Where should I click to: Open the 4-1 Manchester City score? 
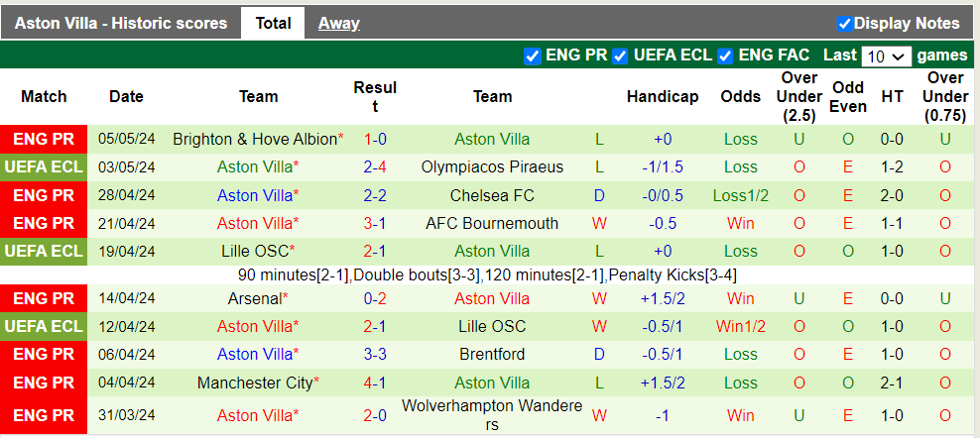click(x=375, y=383)
